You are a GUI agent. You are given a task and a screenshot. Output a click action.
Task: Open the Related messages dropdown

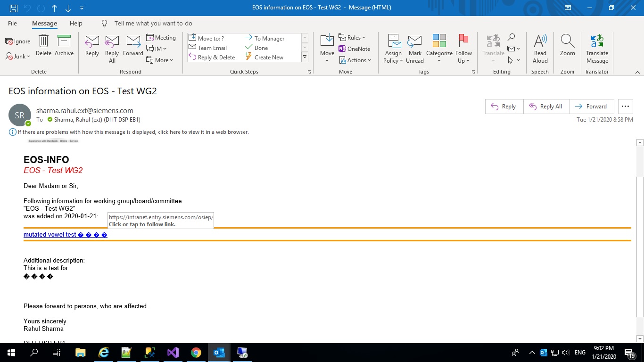point(513,49)
